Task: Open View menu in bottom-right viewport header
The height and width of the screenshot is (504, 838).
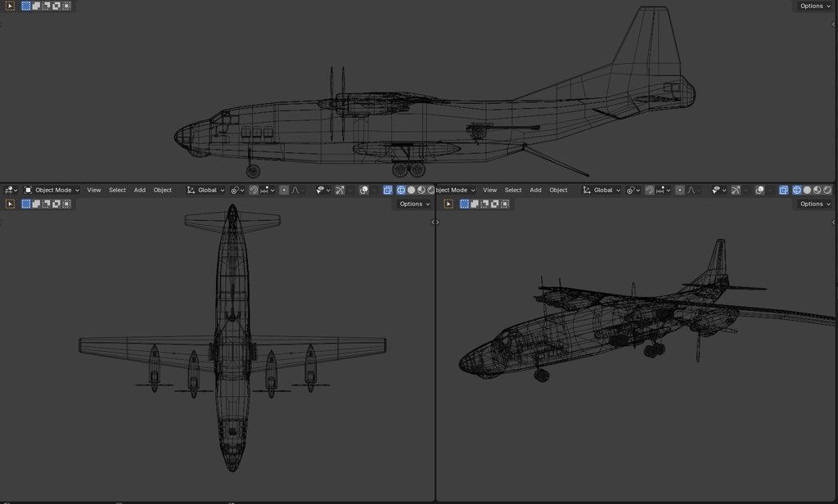Action: pos(489,190)
